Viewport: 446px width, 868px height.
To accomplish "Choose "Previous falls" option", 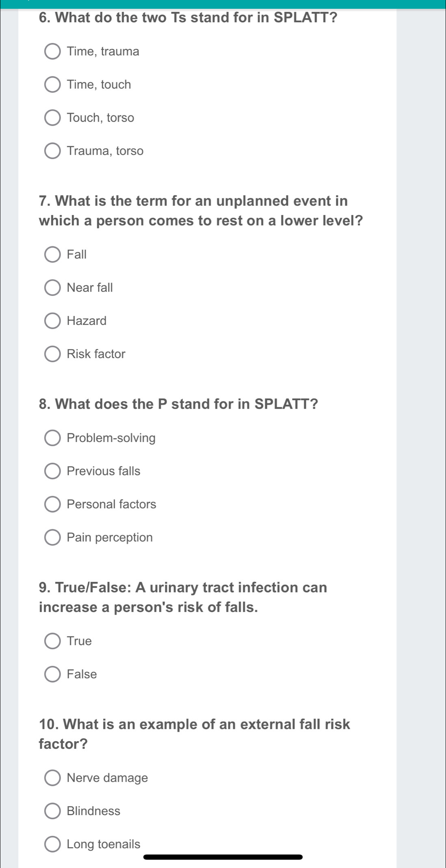I will [53, 471].
